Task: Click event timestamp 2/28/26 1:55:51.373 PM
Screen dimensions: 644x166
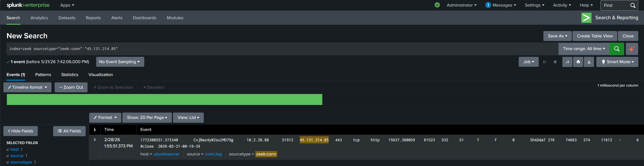Action: (118, 143)
